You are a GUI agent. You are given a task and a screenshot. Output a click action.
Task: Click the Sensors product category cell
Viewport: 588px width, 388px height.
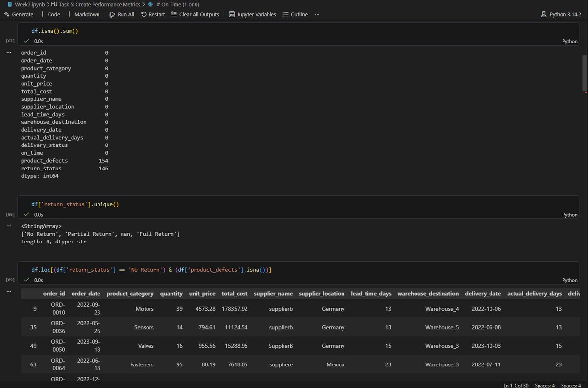pos(144,327)
